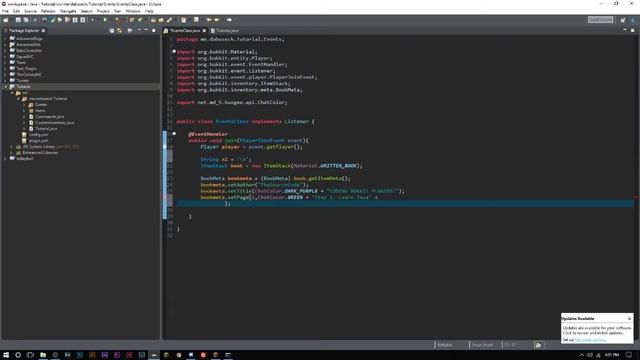Select plugin.yml in Package Explorer

(x=38, y=141)
